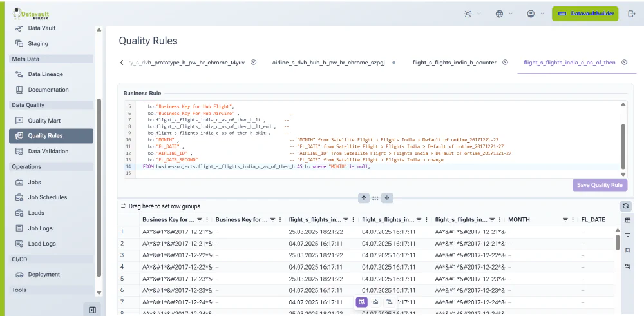Filter the second Business Key column
Screen dimensions: 644x316
(272, 220)
